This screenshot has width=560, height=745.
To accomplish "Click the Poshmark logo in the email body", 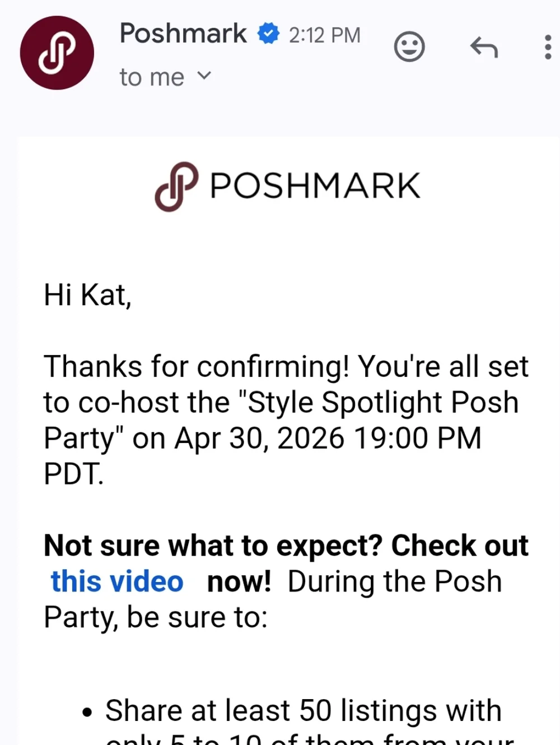I will coord(287,186).
